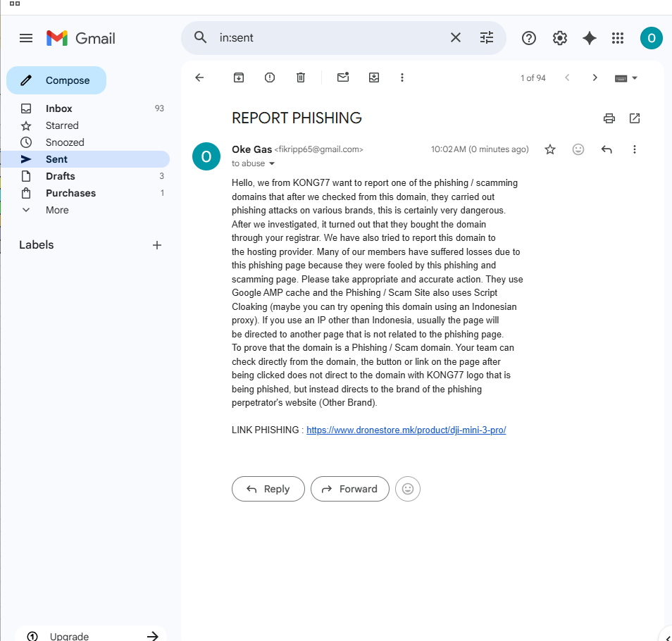Click the Reply button below the email
The height and width of the screenshot is (641, 672).
click(268, 489)
